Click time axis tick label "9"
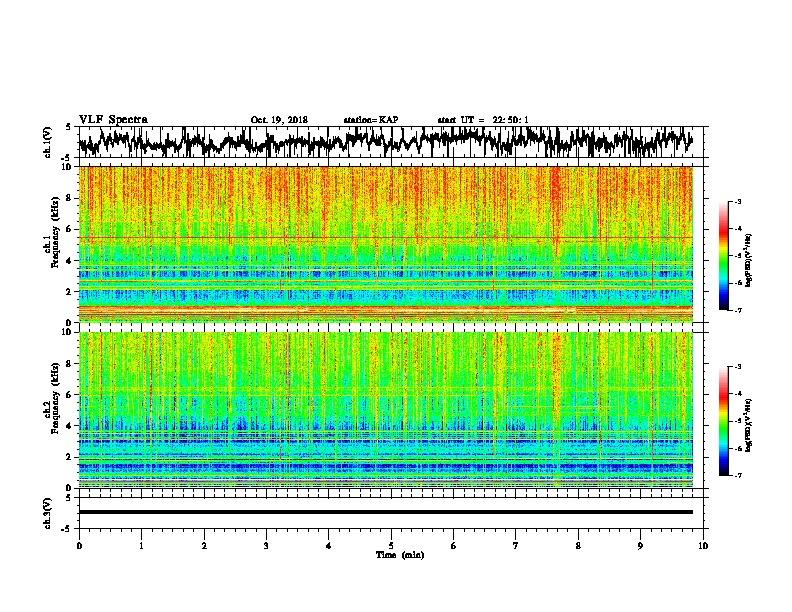This screenshot has width=792, height=612. [x=640, y=546]
